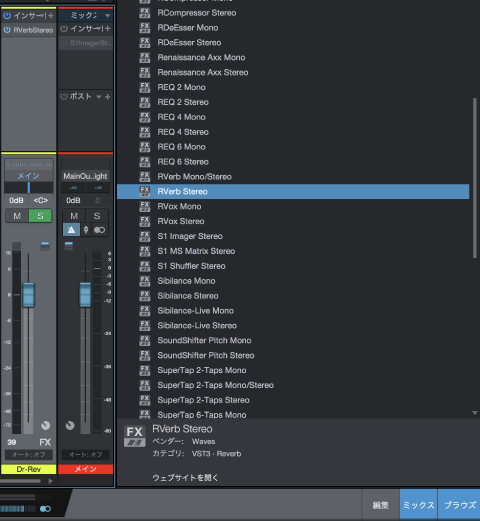
Task: Add an insert with Main channel plus icon
Action: pyautogui.click(x=107, y=29)
